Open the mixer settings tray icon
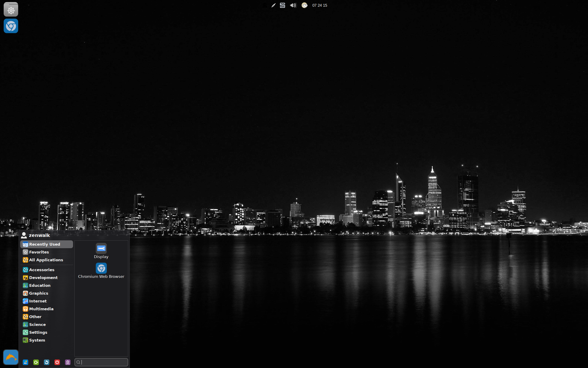Screen dimensions: 588x368 pos(282,5)
